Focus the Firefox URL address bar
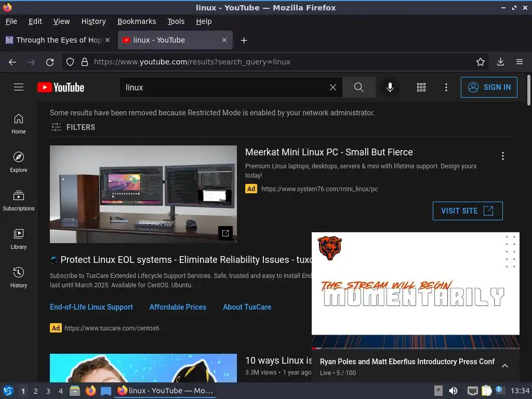Viewport: 532px width, 399px height. pos(275,62)
